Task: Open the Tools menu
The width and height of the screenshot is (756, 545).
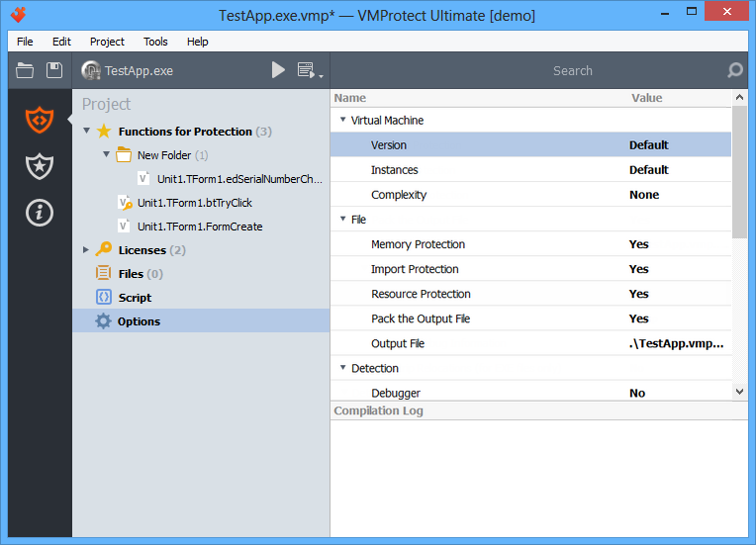Action: 155,42
